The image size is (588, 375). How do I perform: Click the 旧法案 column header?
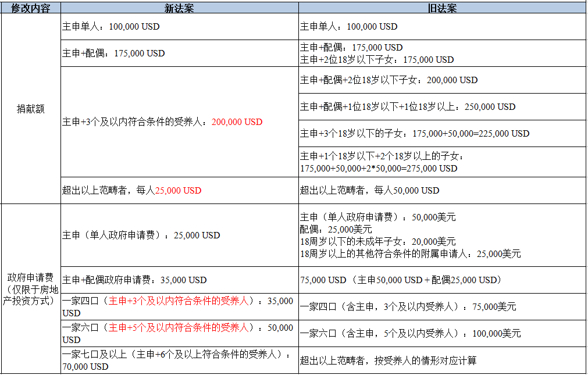click(x=441, y=7)
